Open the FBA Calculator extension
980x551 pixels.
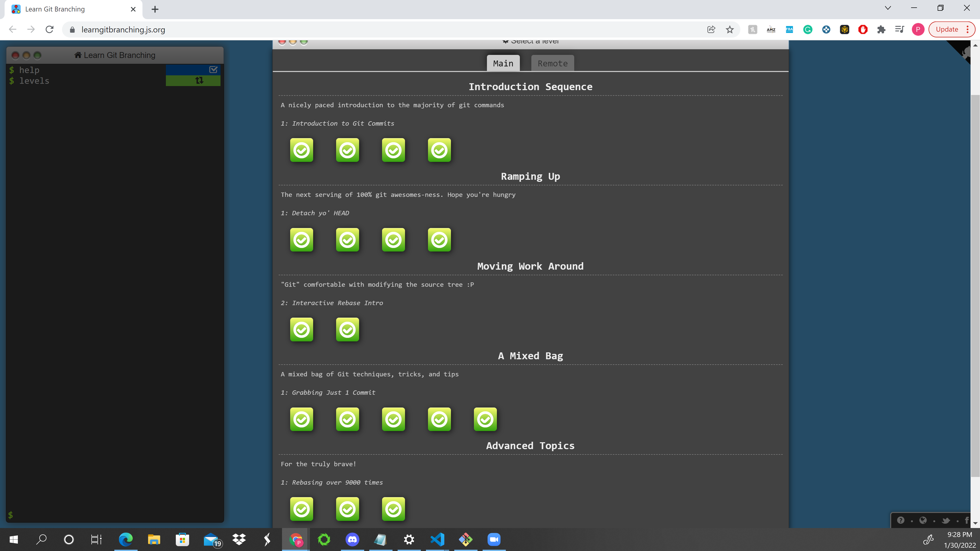click(x=789, y=29)
